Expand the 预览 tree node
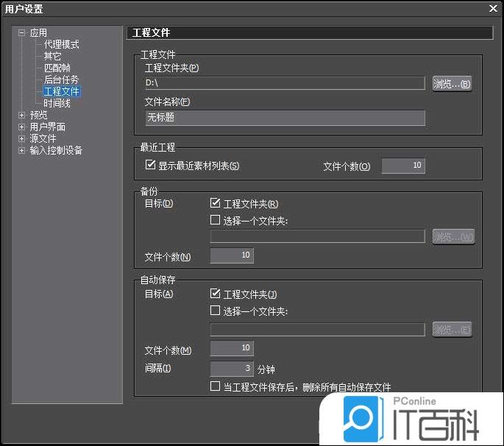Screen dimensions: 504x446 tap(21, 115)
